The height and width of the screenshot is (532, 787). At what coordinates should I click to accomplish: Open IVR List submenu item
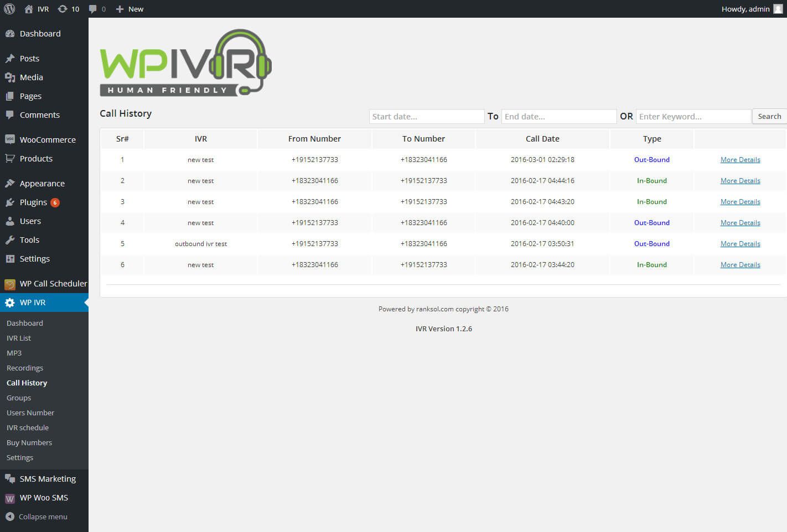[x=19, y=338]
